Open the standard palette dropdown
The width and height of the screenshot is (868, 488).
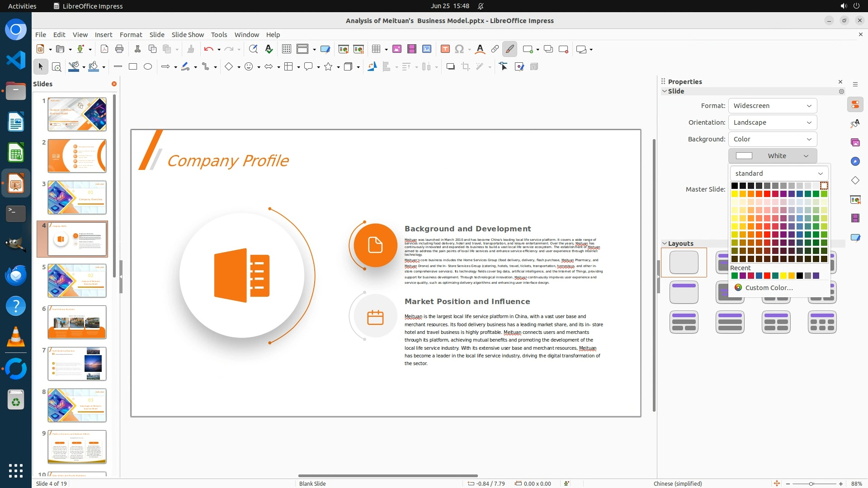[778, 174]
